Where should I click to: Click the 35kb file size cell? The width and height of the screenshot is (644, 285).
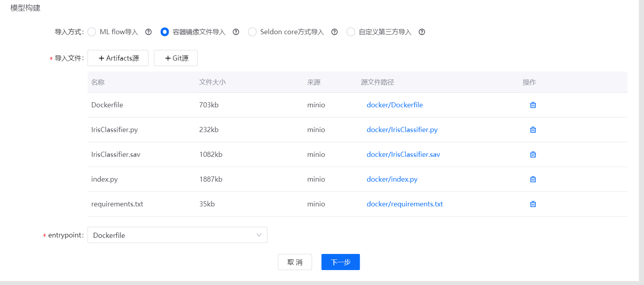click(207, 204)
